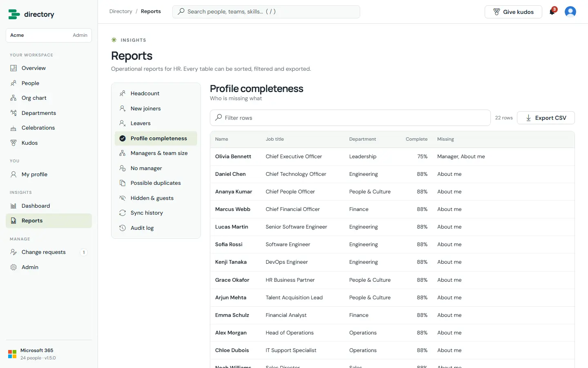Open Change requests page
The image size is (588, 368).
(49, 252)
